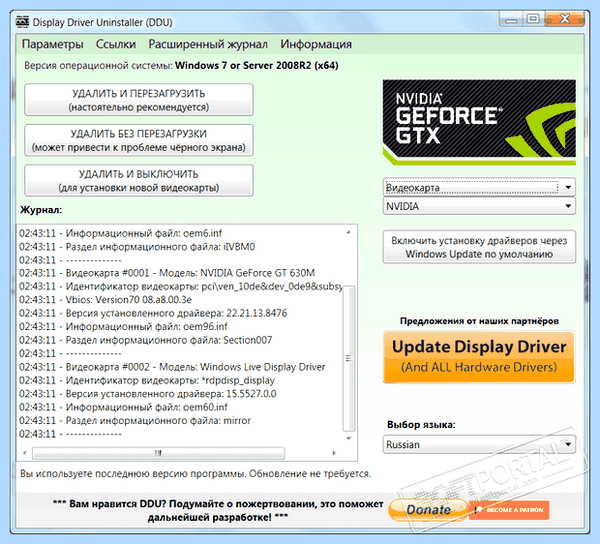600x544 pixels.
Task: Click the Журнал label
Action: (41, 210)
